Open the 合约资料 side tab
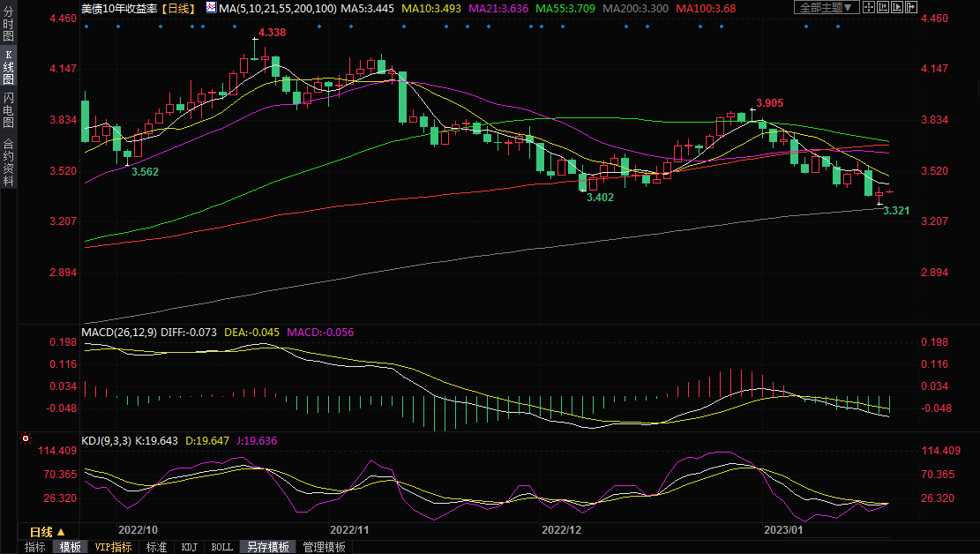This screenshot has height=554, width=980. click(x=8, y=162)
